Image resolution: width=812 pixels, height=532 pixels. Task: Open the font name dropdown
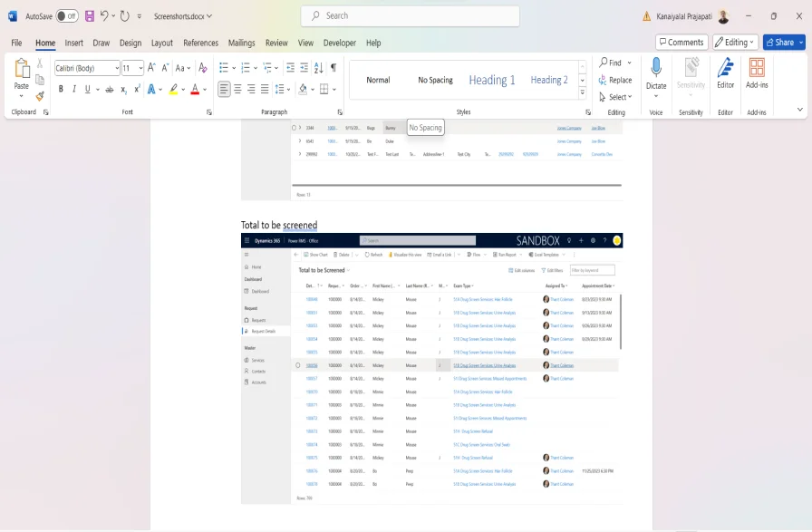pos(116,68)
